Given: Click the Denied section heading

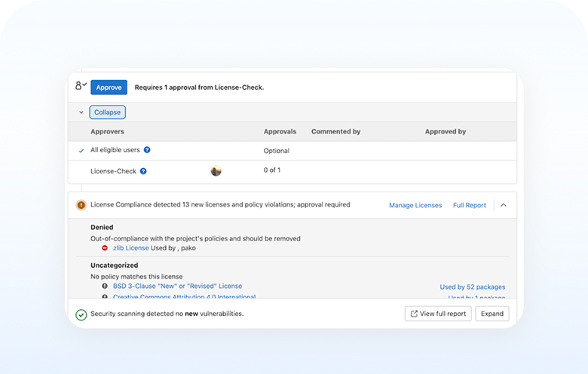Looking at the screenshot, I should (x=102, y=227).
